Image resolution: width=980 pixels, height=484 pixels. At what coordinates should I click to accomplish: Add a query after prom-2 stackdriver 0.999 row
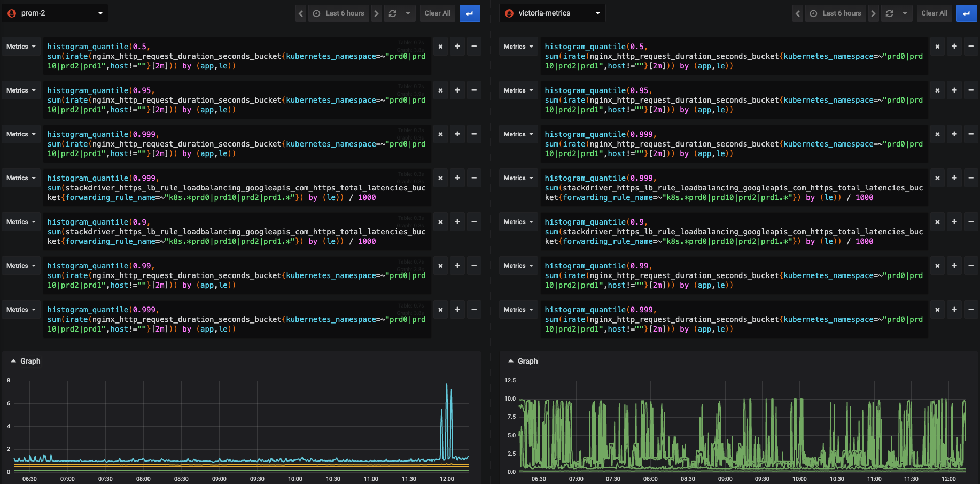(x=457, y=178)
